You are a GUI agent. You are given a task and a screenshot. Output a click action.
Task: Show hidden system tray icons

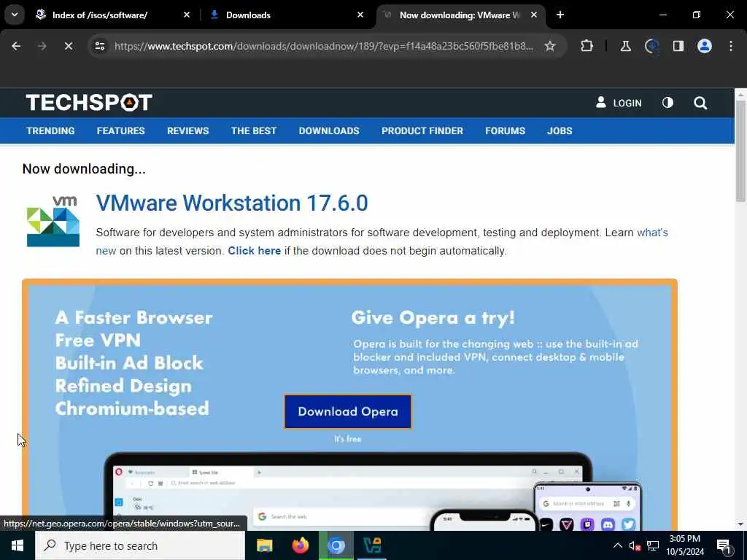point(617,545)
